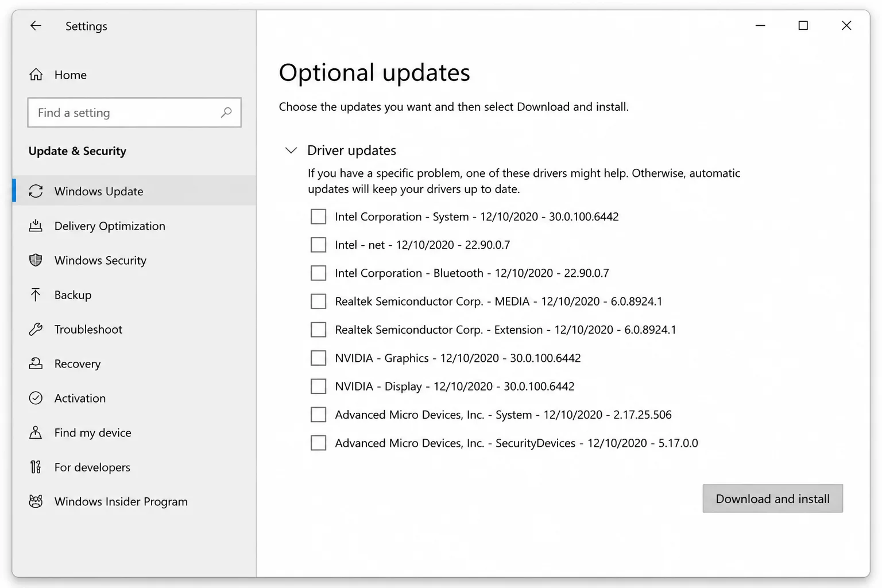Screen dimensions: 882x588
Task: Open Find my device page
Action: click(x=134, y=432)
